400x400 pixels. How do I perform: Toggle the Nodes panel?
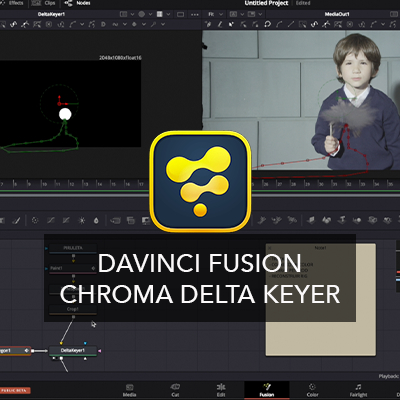pyautogui.click(x=77, y=3)
